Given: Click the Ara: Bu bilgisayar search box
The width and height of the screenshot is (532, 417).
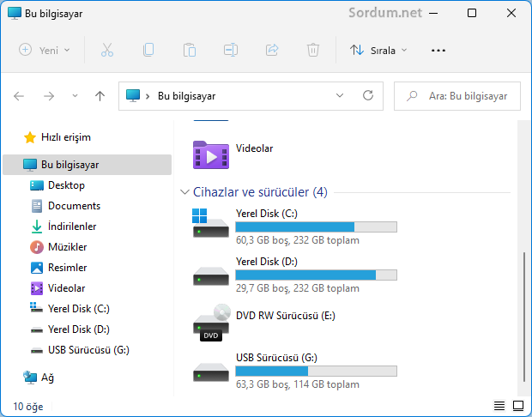Looking at the screenshot, I should pyautogui.click(x=463, y=96).
